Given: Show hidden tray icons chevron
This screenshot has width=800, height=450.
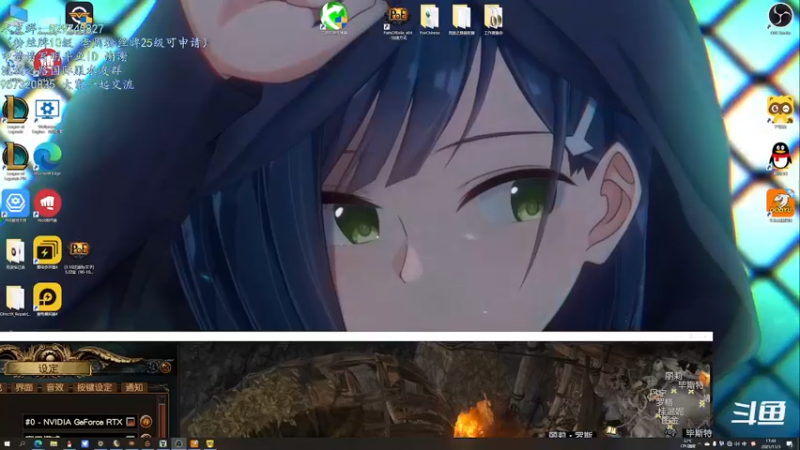Looking at the screenshot, I should click(699, 444).
